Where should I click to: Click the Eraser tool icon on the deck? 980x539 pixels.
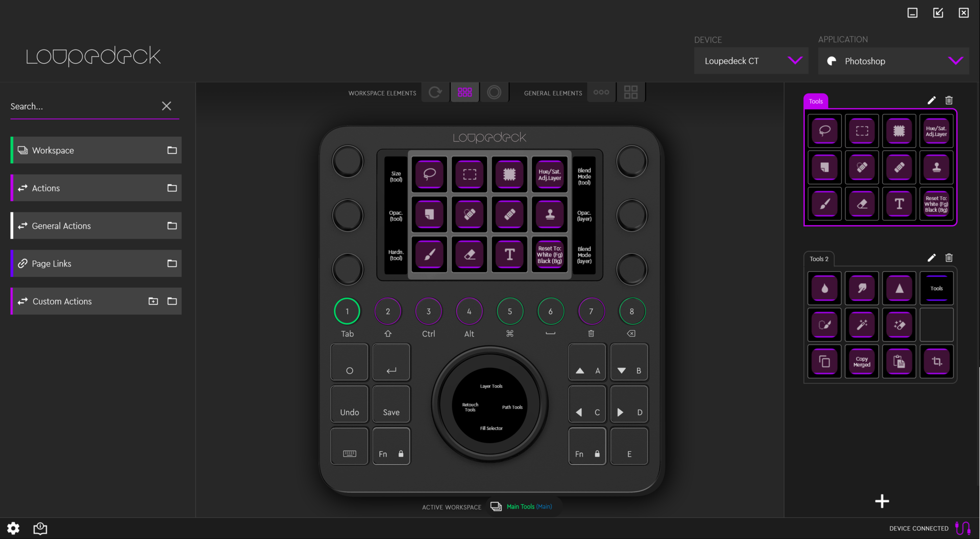(x=469, y=254)
